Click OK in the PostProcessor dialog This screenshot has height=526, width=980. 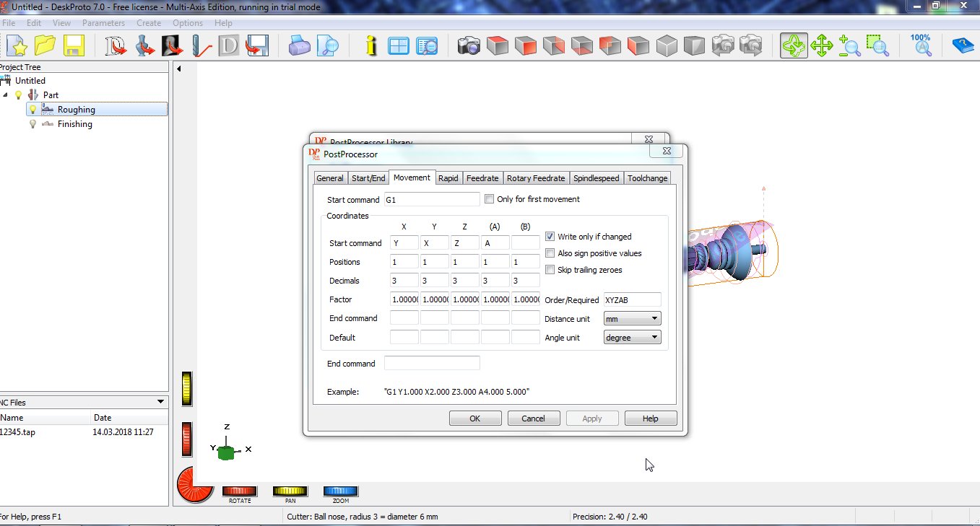pos(474,418)
